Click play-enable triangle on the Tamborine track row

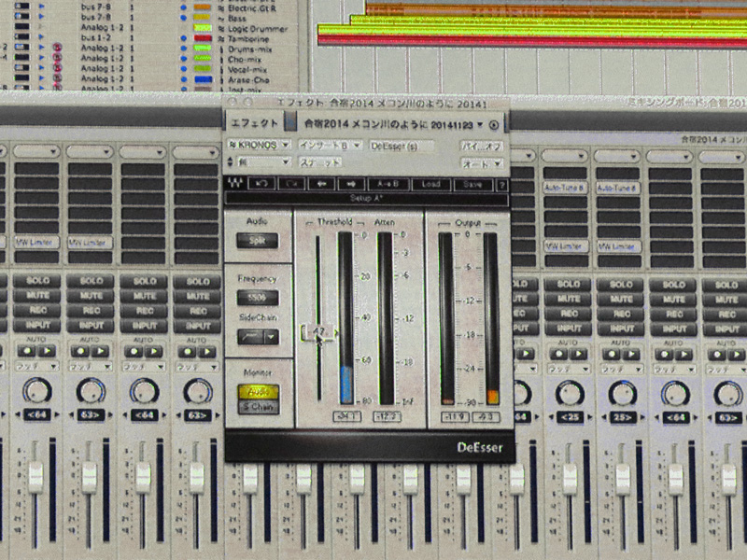tap(41, 37)
